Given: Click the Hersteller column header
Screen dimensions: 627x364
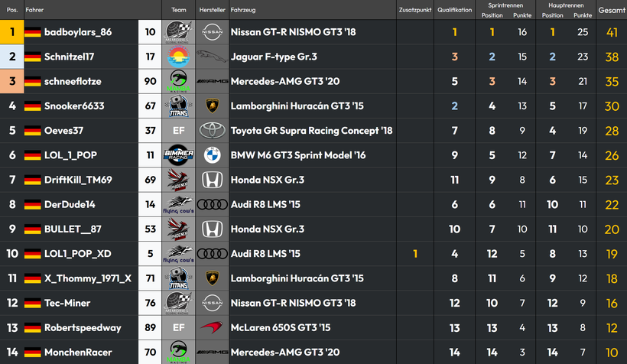Looking at the screenshot, I should 213,10.
